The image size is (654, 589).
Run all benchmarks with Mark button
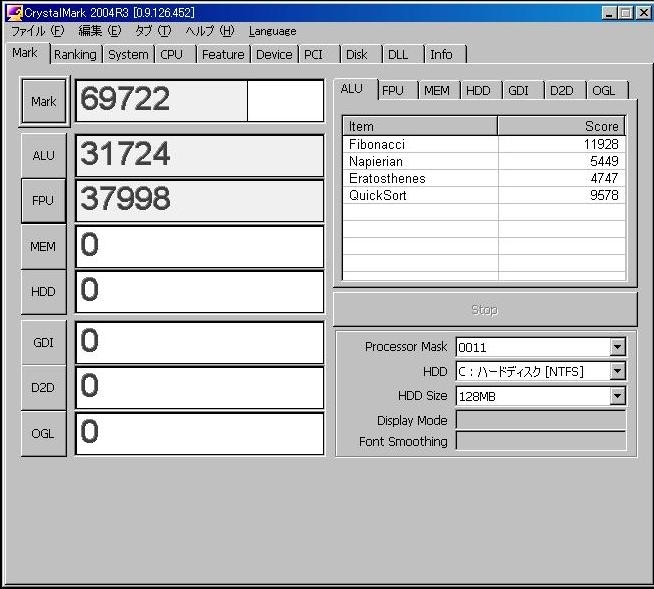click(44, 101)
